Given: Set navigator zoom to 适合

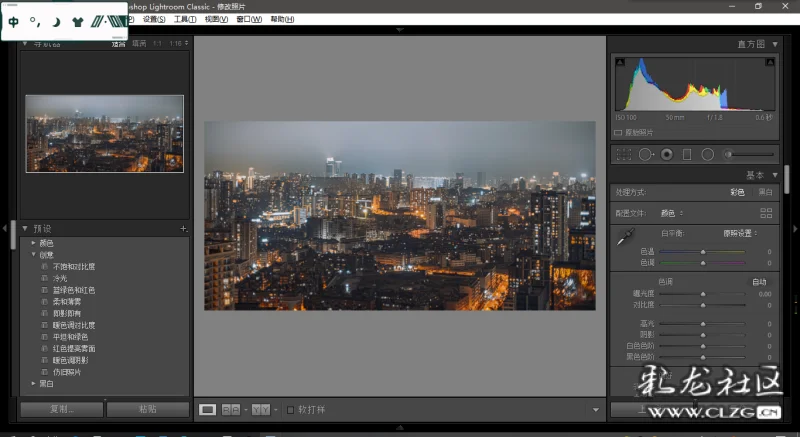Looking at the screenshot, I should pyautogui.click(x=118, y=44).
